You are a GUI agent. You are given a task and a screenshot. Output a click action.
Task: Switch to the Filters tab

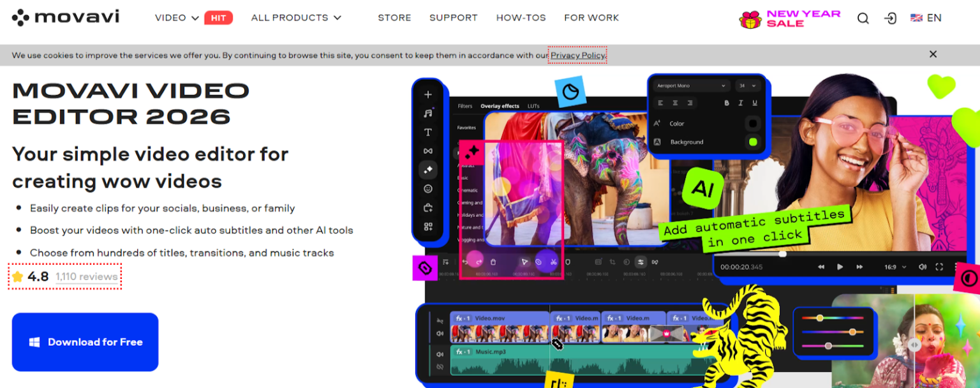465,106
